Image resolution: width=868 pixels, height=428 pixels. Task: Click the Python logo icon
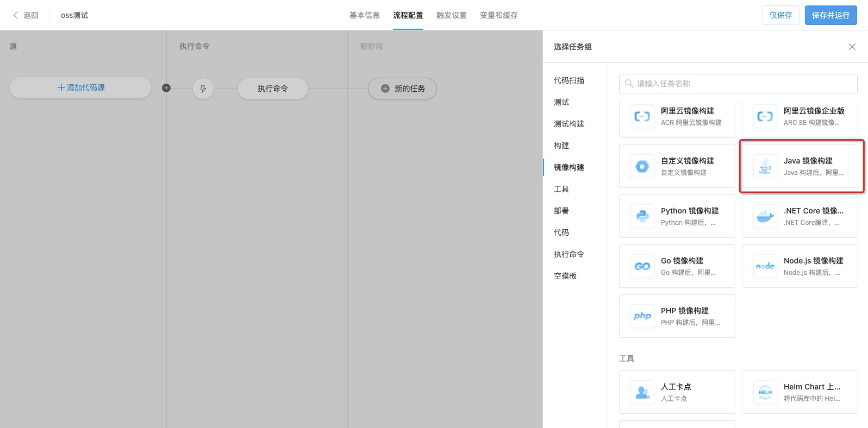642,216
